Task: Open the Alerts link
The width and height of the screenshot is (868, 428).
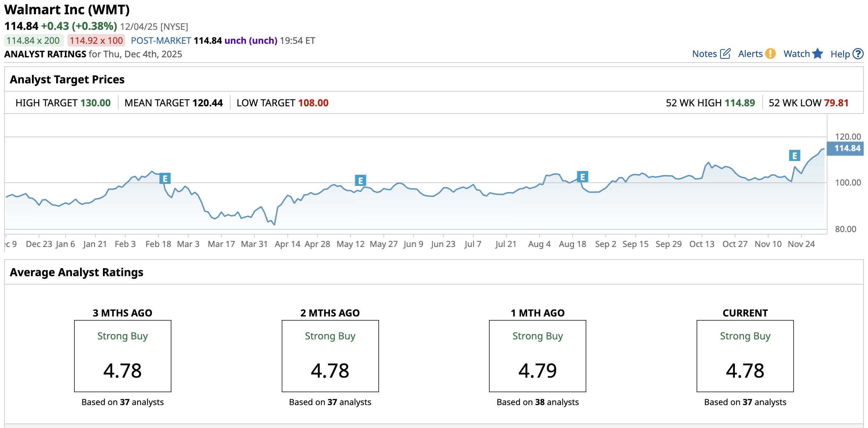Action: 750,54
